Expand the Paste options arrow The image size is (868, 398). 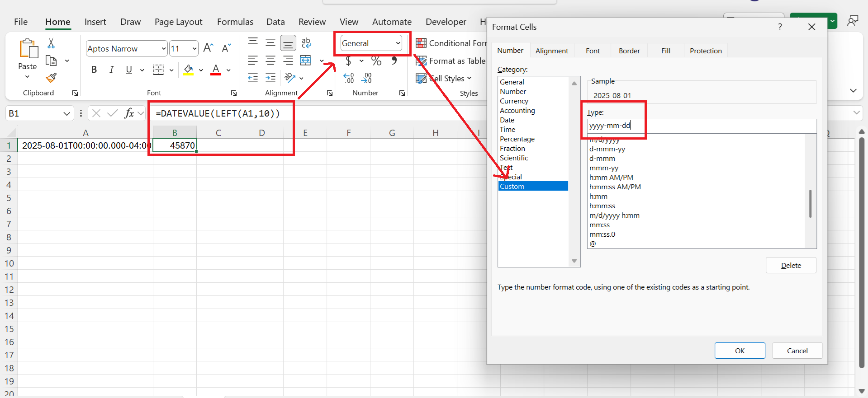27,77
